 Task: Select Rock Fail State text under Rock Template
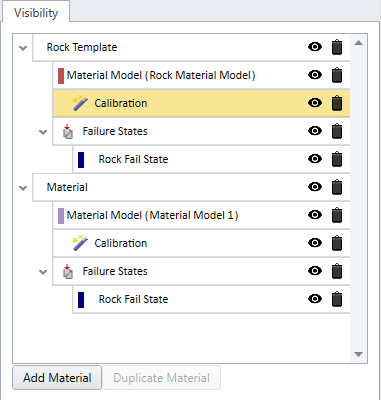133,159
